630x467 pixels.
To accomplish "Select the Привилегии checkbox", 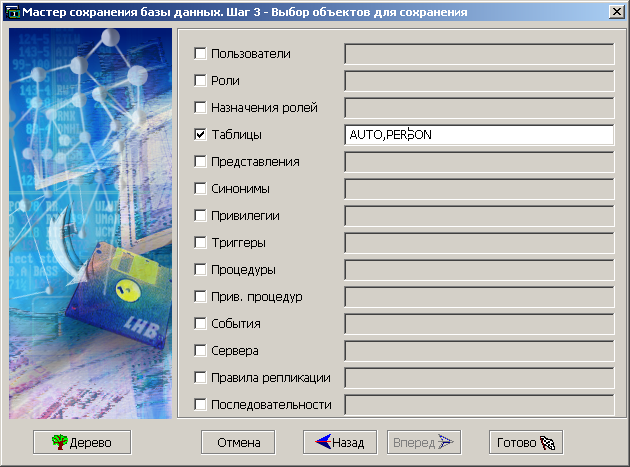I will tap(200, 215).
